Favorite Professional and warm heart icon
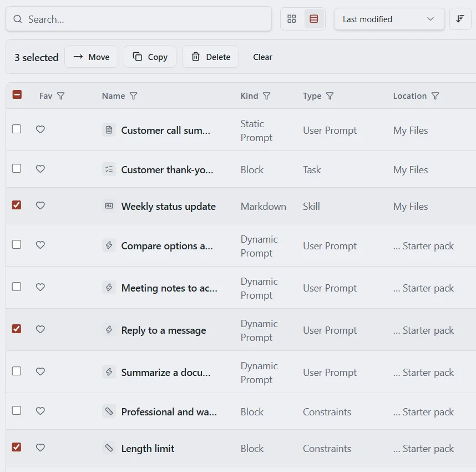Image resolution: width=476 pixels, height=472 pixels. [x=40, y=411]
